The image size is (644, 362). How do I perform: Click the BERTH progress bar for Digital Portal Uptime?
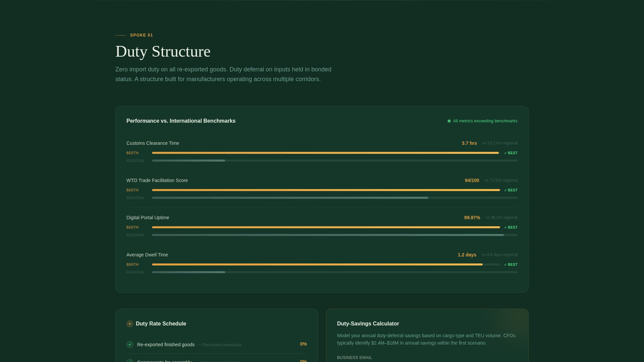pos(325,227)
